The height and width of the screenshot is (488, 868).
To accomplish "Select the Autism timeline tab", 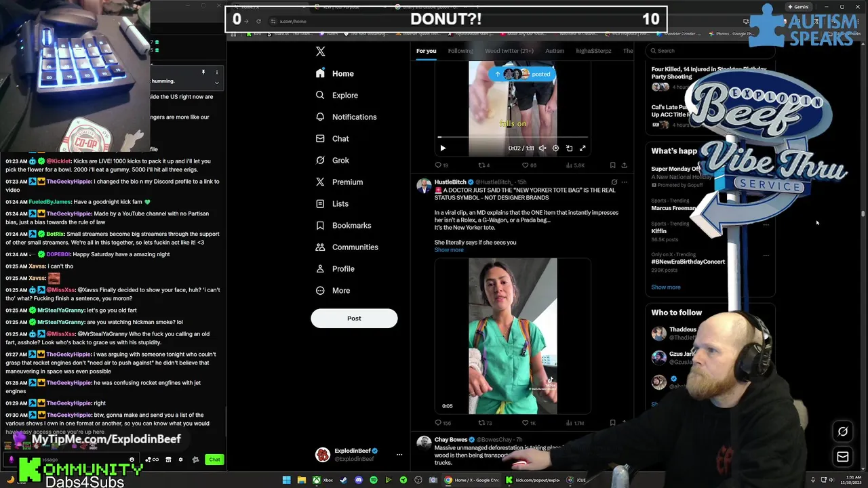I will [555, 51].
